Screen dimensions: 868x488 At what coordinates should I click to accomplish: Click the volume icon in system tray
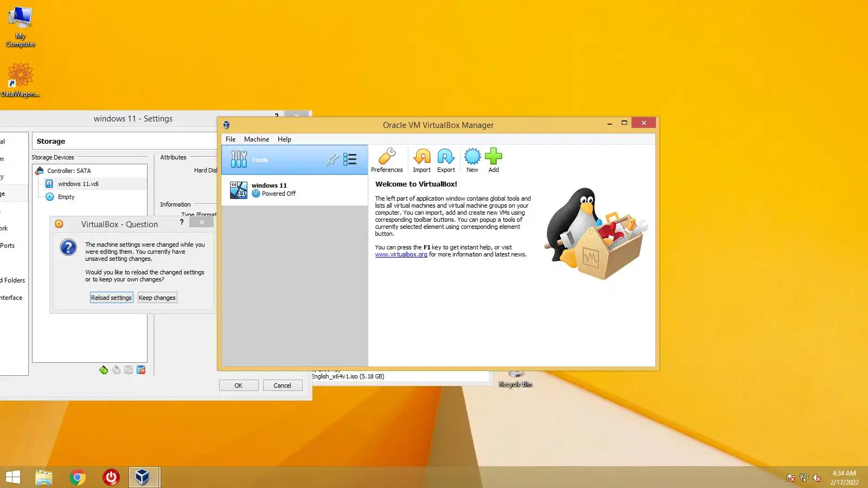tap(817, 478)
